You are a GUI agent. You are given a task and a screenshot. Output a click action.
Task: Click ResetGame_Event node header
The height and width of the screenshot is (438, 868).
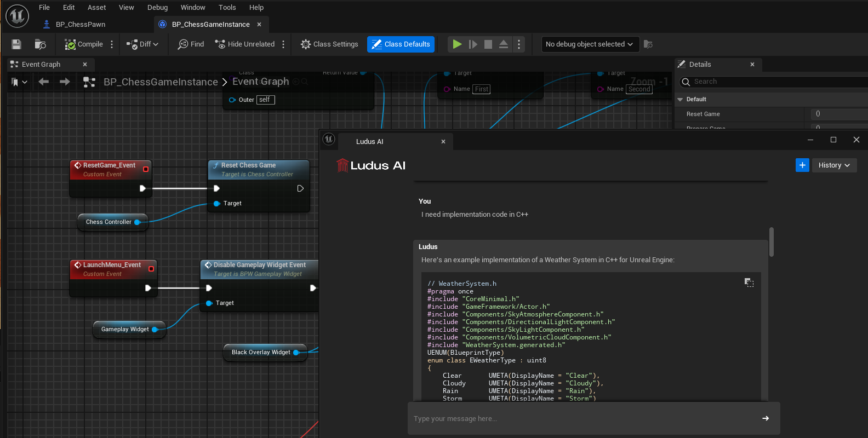(110, 170)
